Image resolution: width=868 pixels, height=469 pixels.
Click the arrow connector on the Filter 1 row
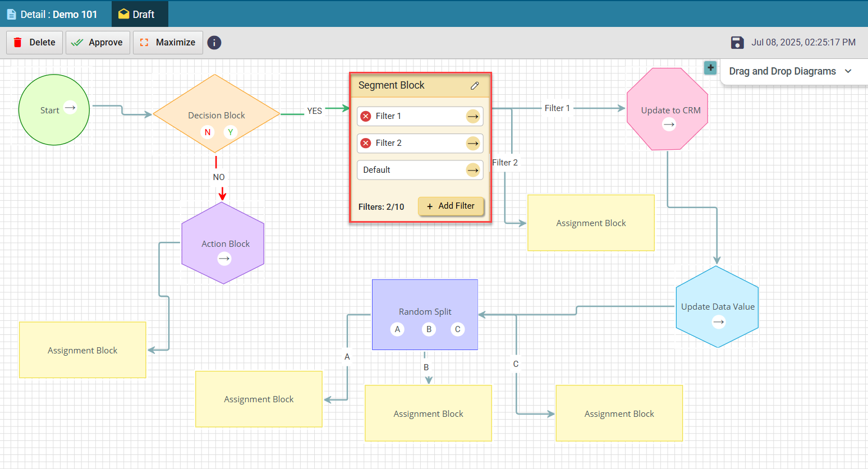(x=473, y=116)
